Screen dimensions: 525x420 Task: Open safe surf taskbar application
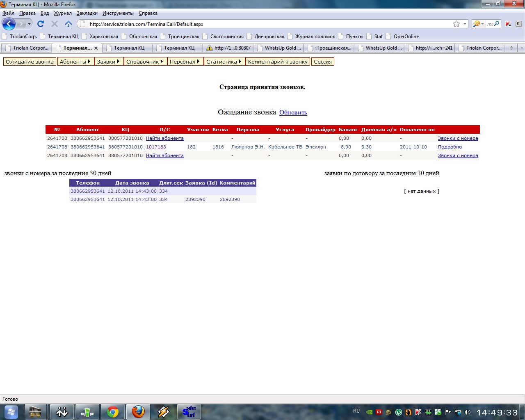click(x=189, y=411)
